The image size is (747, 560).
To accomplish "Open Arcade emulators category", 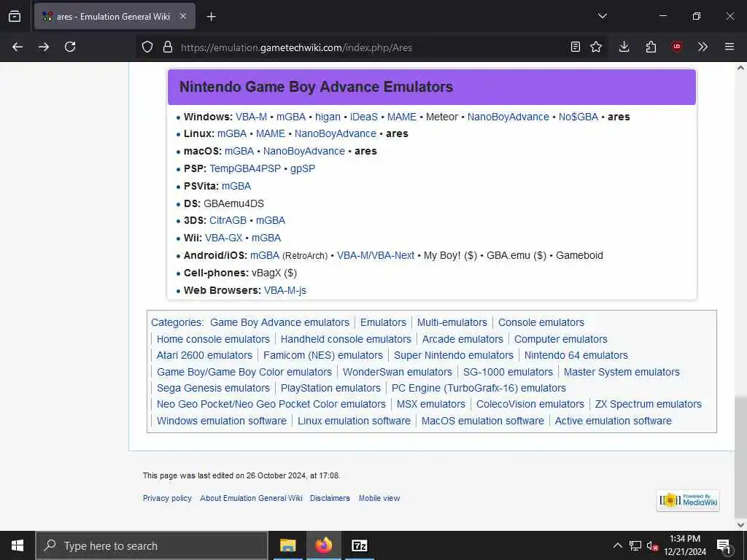I will (462, 339).
